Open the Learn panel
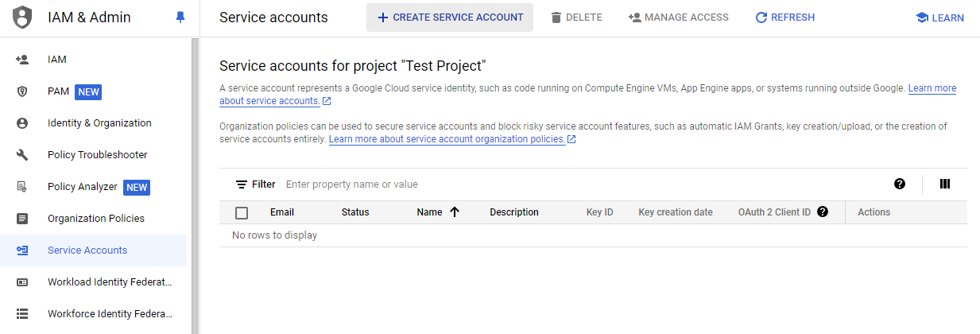 (939, 17)
